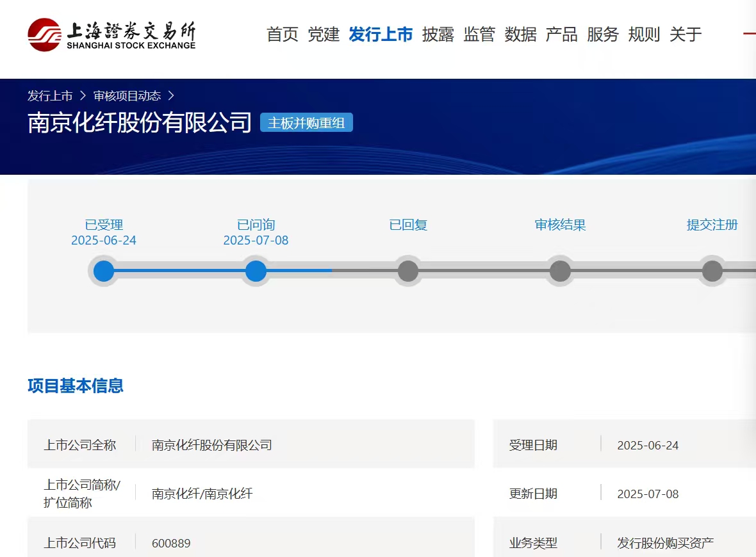Open the 党建 menu item
Image resolution: width=756 pixels, height=557 pixels.
324,34
